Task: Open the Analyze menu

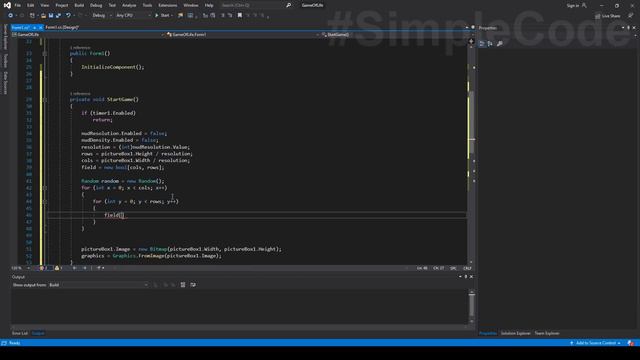Action: coord(129,5)
